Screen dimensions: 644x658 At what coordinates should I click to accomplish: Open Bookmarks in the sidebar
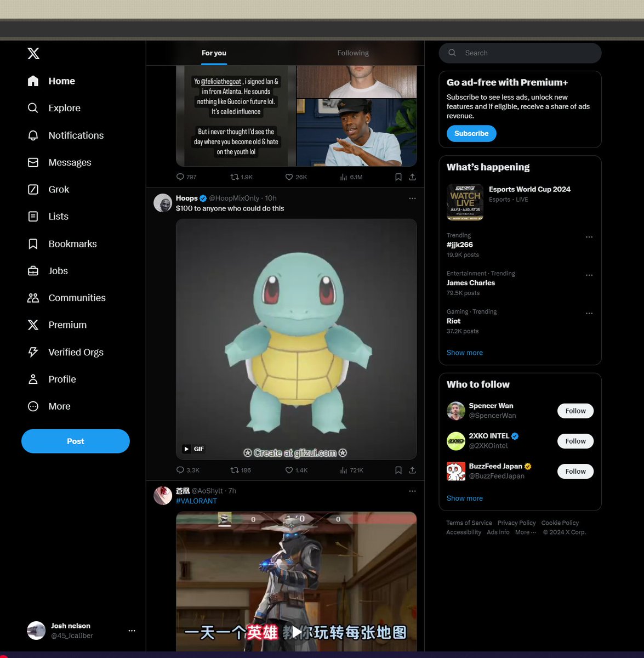tap(62, 244)
